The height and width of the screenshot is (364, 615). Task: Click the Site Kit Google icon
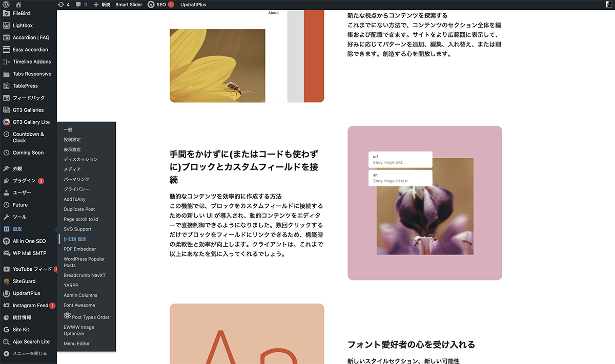pyautogui.click(x=6, y=330)
